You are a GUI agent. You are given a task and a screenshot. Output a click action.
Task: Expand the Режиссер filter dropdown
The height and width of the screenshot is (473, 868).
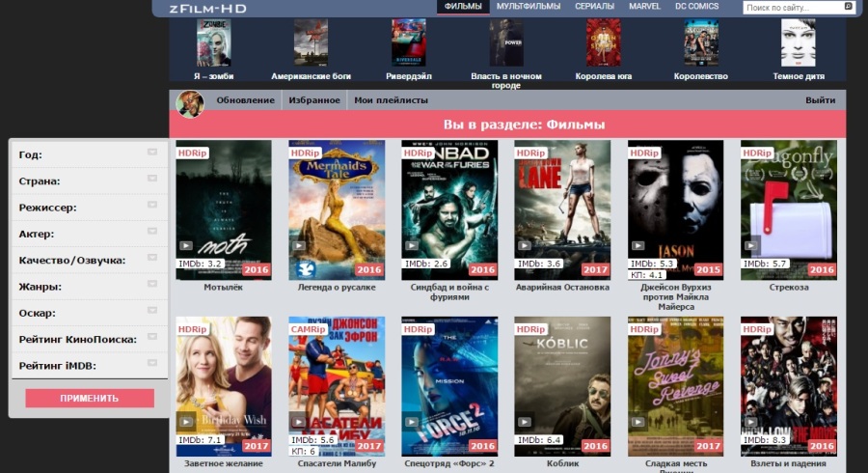click(x=152, y=205)
